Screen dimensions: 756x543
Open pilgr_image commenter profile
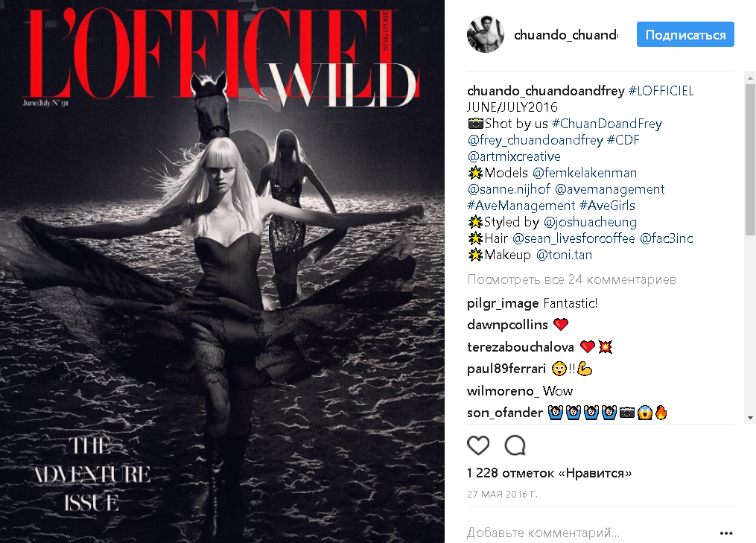coord(503,303)
